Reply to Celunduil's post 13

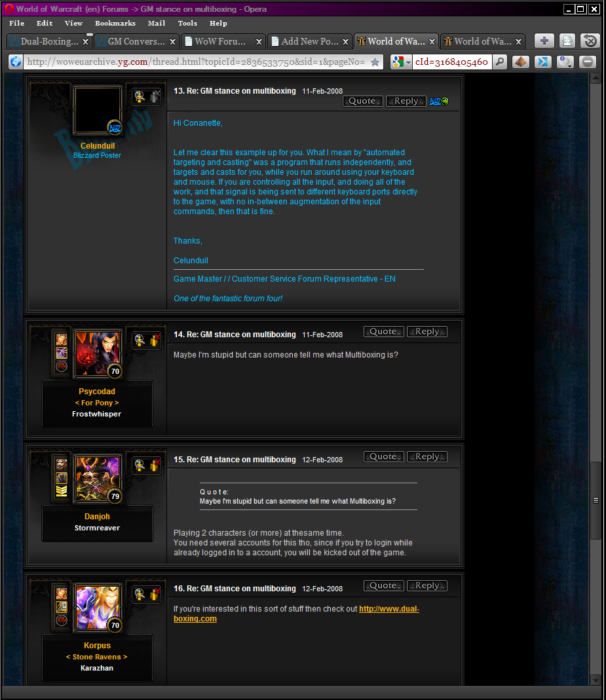[406, 101]
